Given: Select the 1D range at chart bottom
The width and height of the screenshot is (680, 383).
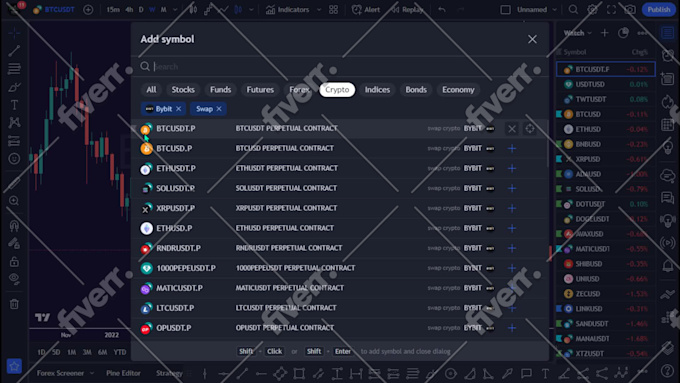Looking at the screenshot, I should tap(41, 352).
